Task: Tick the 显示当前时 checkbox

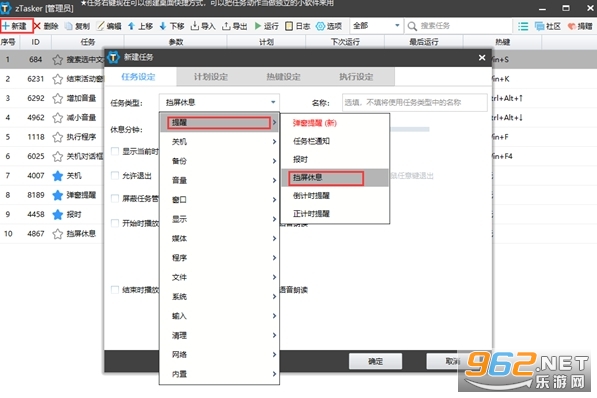Action: pyautogui.click(x=115, y=151)
